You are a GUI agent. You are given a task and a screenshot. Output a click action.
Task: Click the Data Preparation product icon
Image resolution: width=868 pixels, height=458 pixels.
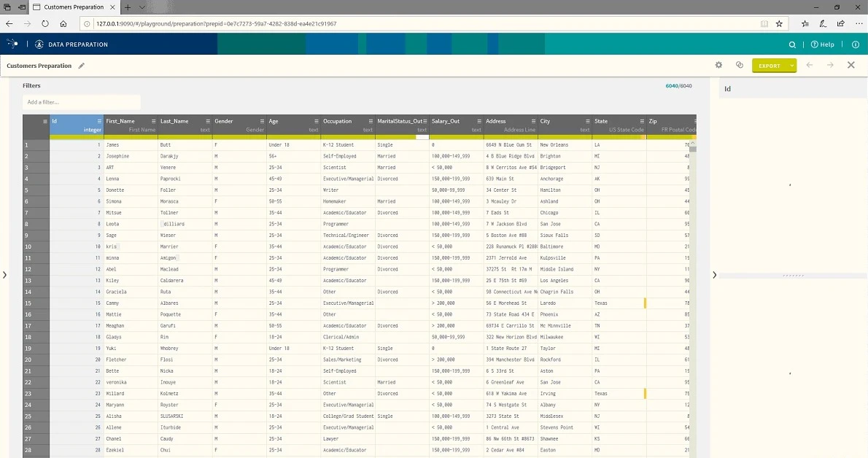click(x=39, y=44)
